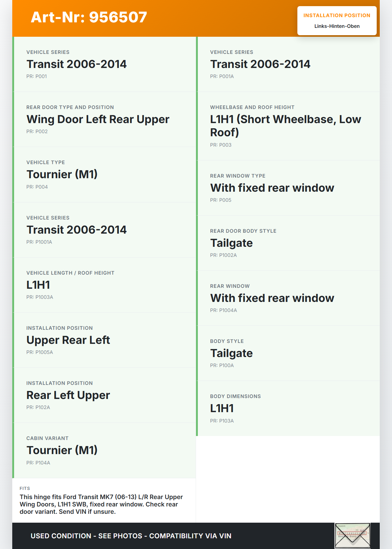
Task: Select the fixed rear window card PR: P1004A
Action: 288,298
